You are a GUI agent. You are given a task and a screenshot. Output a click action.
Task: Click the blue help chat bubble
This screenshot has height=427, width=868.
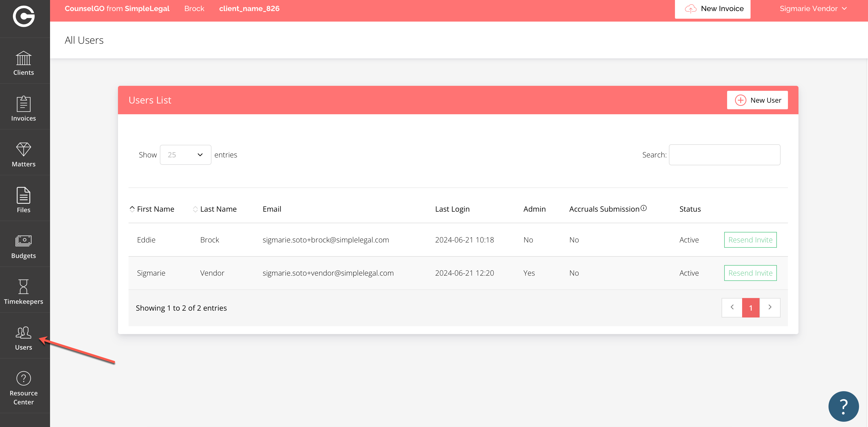pos(843,406)
